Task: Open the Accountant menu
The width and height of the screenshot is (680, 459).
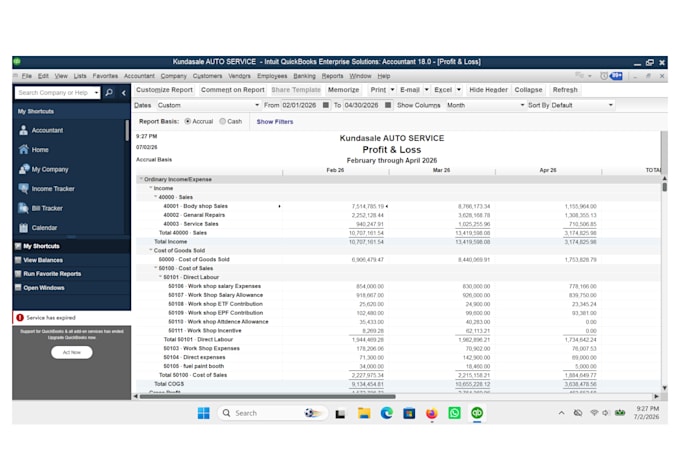Action: point(139,76)
